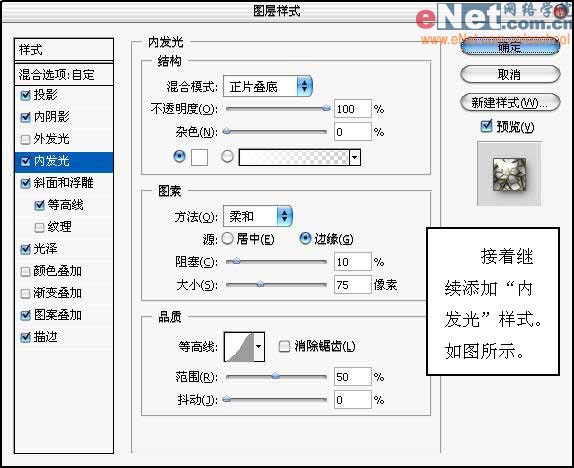Click the contour curve thumbnail
This screenshot has height=468, width=574.
239,346
